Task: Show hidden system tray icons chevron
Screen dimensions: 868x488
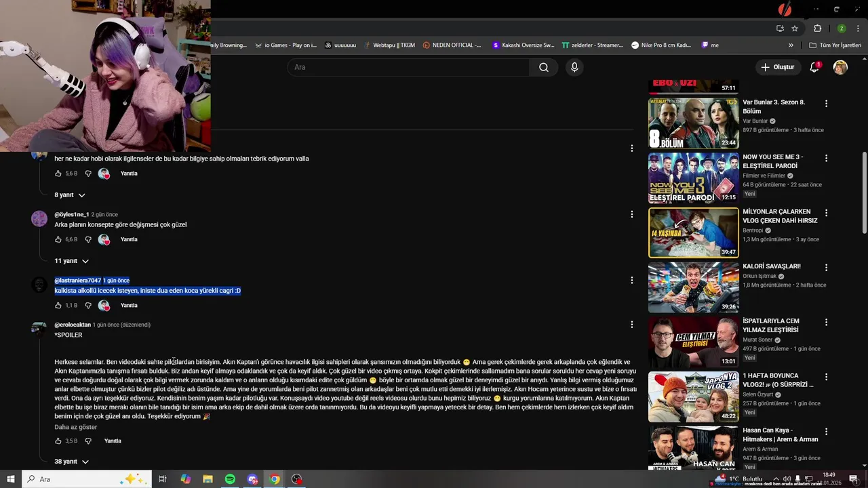Action: pos(776,479)
